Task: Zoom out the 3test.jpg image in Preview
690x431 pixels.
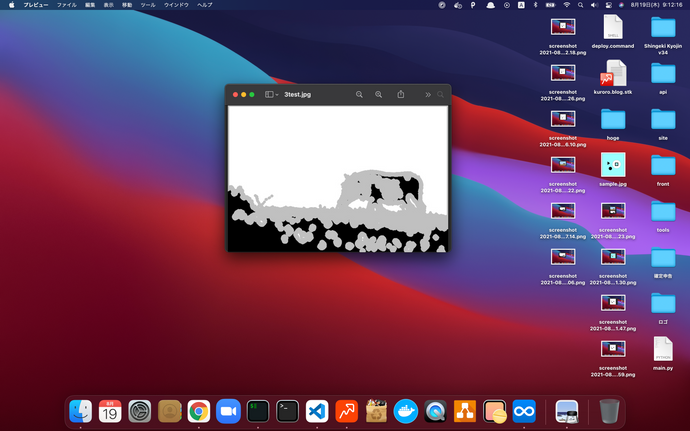Action: pos(359,95)
